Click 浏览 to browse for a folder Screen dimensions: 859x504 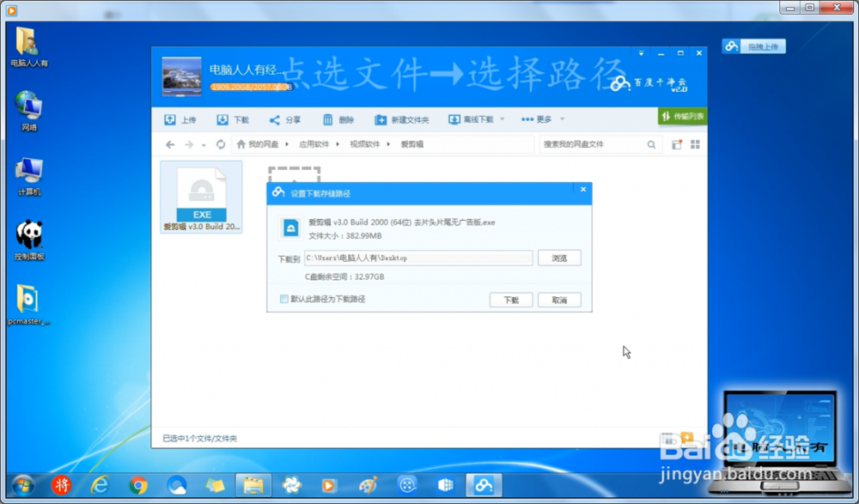[x=559, y=258]
